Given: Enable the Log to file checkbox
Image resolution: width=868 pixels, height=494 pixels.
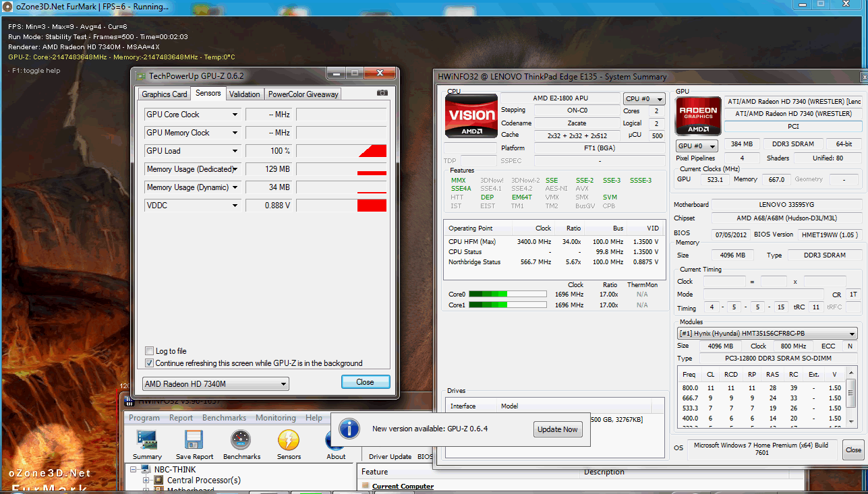Looking at the screenshot, I should tap(150, 351).
